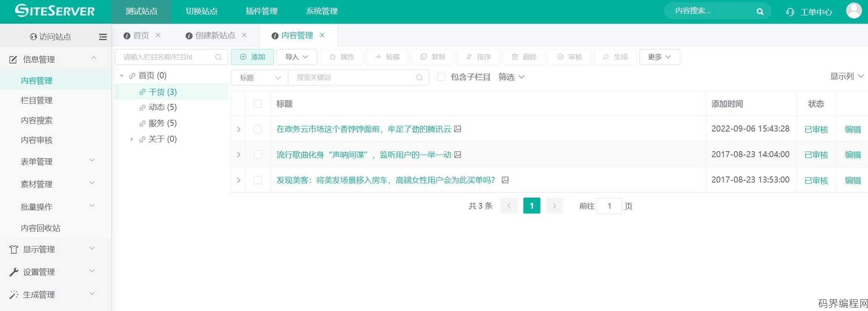Enable 包含子栏目 checkbox
Viewport: 868px width, 311px height.
click(441, 77)
